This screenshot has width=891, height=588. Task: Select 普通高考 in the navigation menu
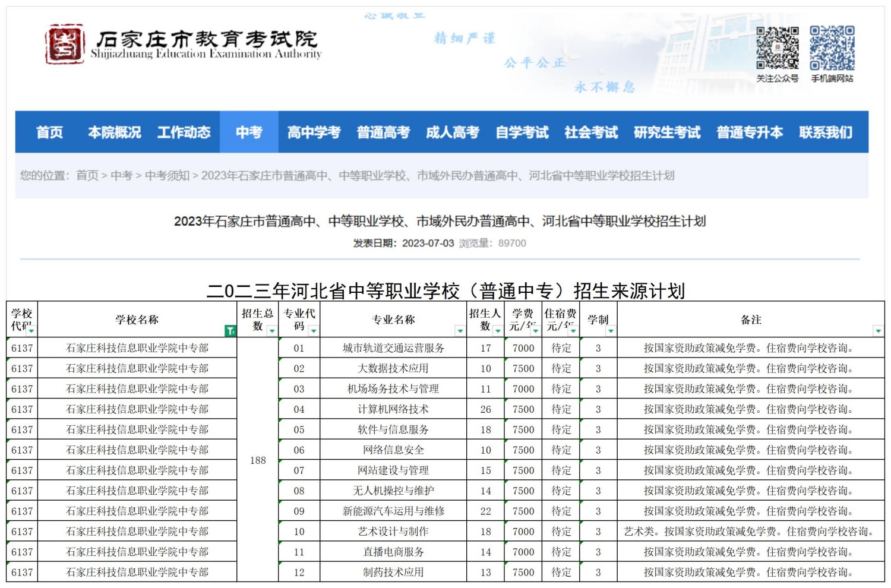coord(383,132)
